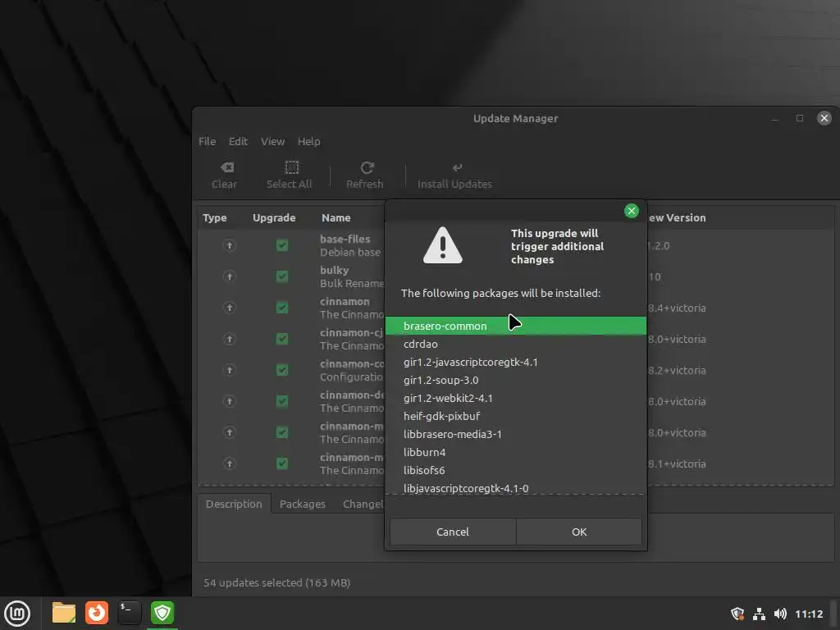Open the Files folder in the taskbar
This screenshot has height=630, width=840.
64,613
